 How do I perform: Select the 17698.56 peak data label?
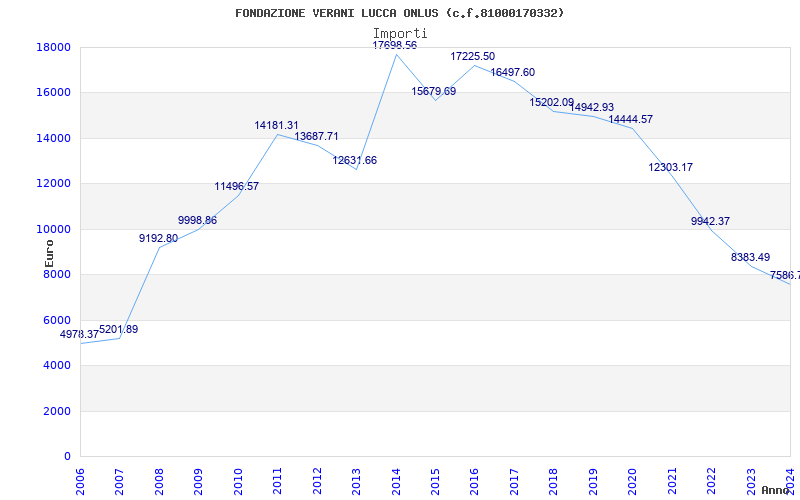click(x=394, y=45)
